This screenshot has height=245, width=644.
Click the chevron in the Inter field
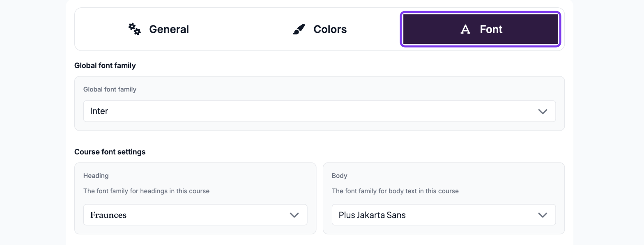pyautogui.click(x=543, y=112)
